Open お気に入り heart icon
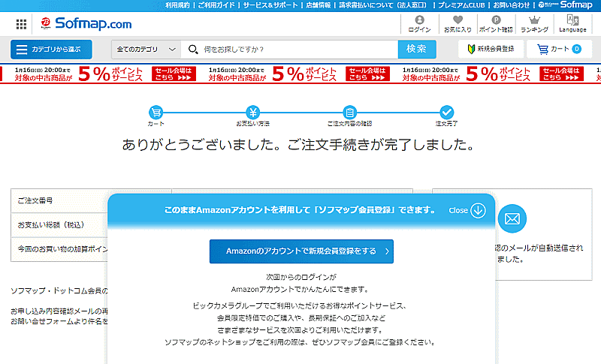This screenshot has height=364, width=601. click(x=458, y=24)
